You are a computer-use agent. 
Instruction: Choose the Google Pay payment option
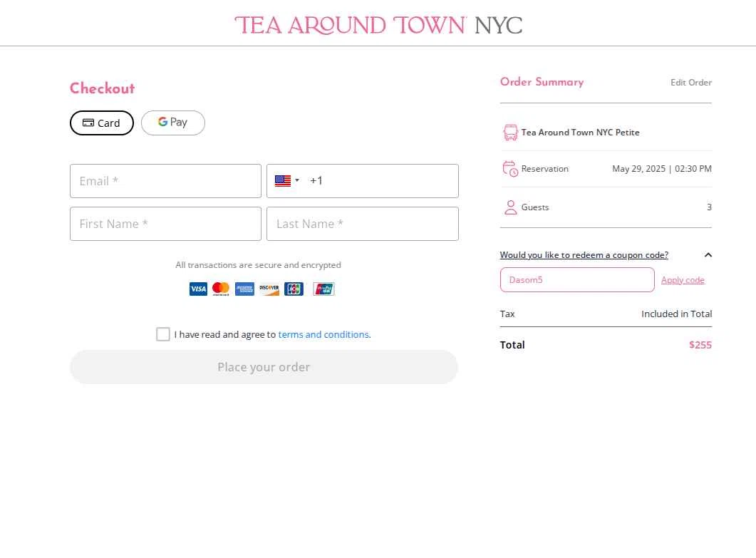point(173,123)
